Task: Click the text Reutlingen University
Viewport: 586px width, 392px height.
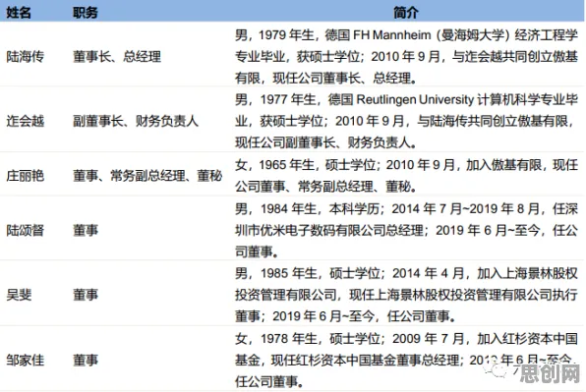Action: (x=415, y=99)
